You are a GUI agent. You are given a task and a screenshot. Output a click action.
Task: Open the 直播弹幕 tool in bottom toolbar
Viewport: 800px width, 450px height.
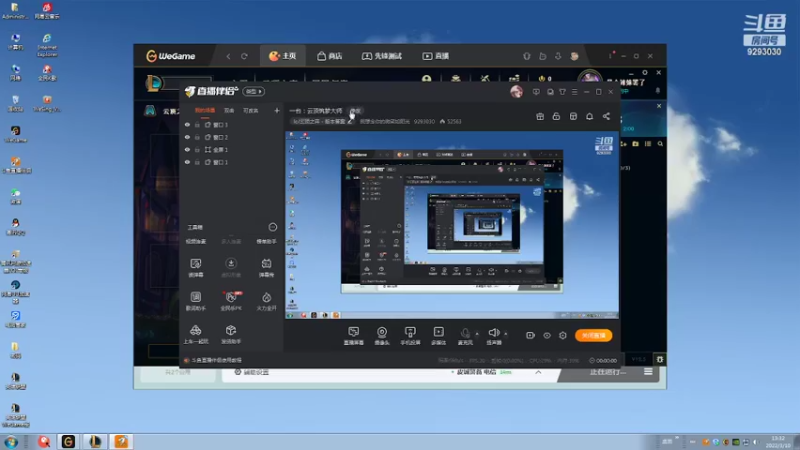tap(354, 336)
